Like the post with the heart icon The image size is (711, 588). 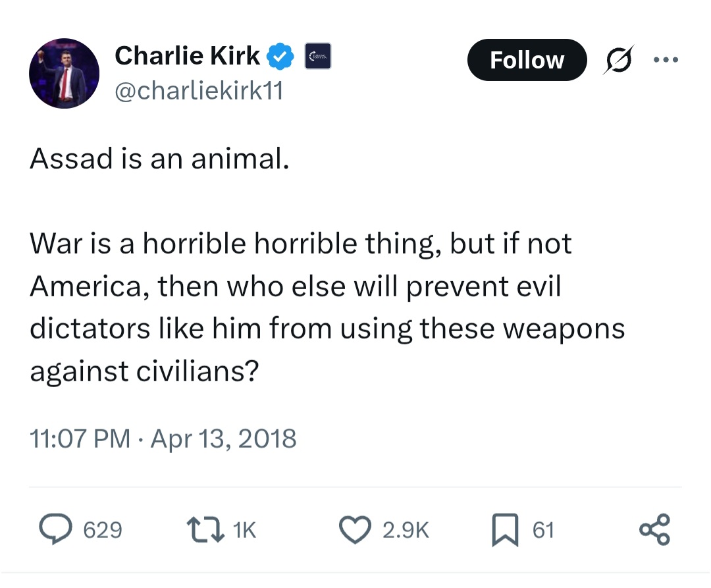point(355,529)
